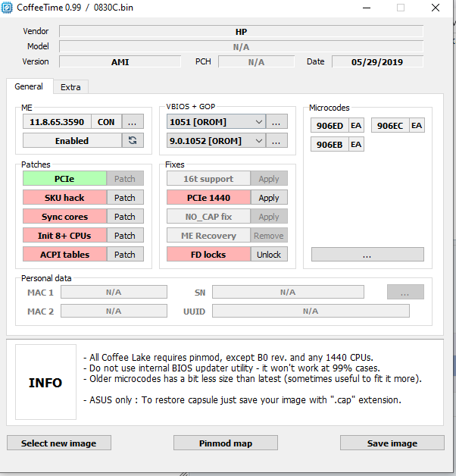Click ellipsis button next to 1051 [OROM]
This screenshot has width=456, height=476.
[276, 122]
